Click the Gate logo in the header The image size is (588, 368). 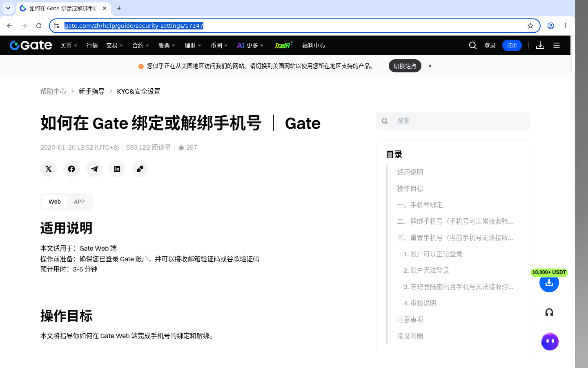[31, 45]
